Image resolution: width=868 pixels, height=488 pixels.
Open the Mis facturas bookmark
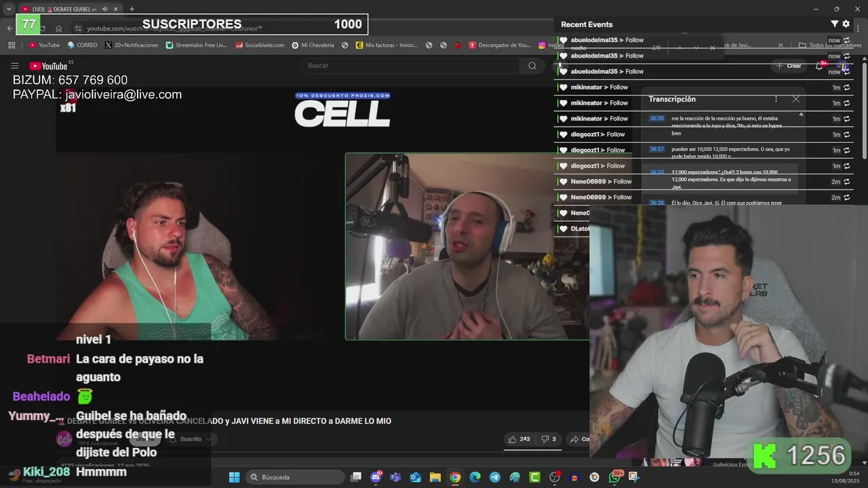387,45
